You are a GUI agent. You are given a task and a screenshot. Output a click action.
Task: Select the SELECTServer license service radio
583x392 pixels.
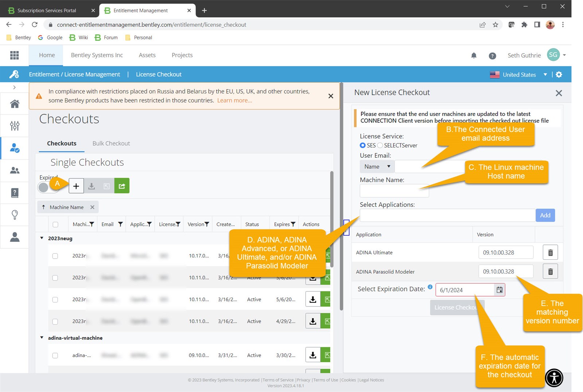click(380, 145)
